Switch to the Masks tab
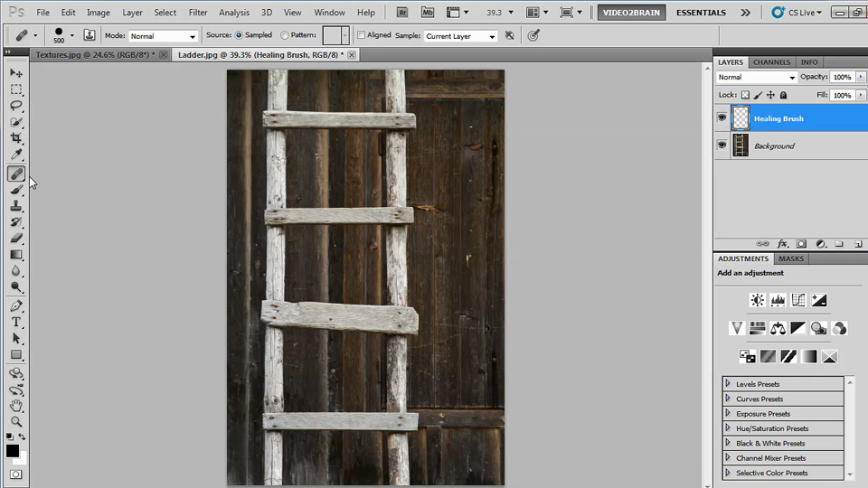The image size is (868, 488). (x=790, y=258)
